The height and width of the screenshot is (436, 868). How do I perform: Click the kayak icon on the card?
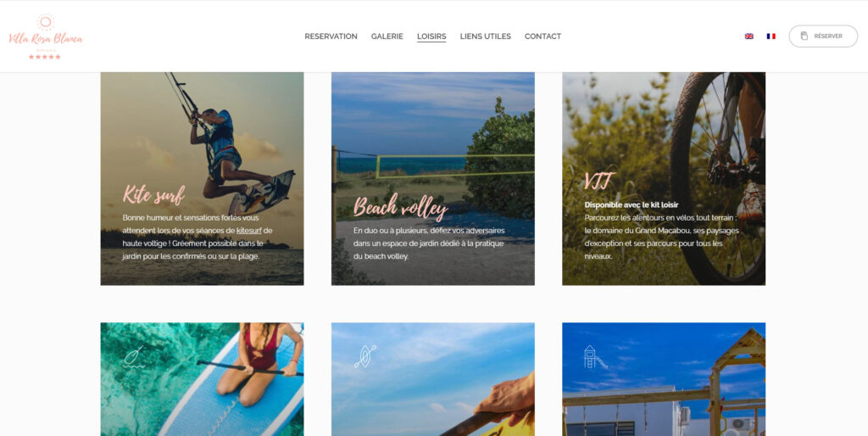[x=364, y=356]
